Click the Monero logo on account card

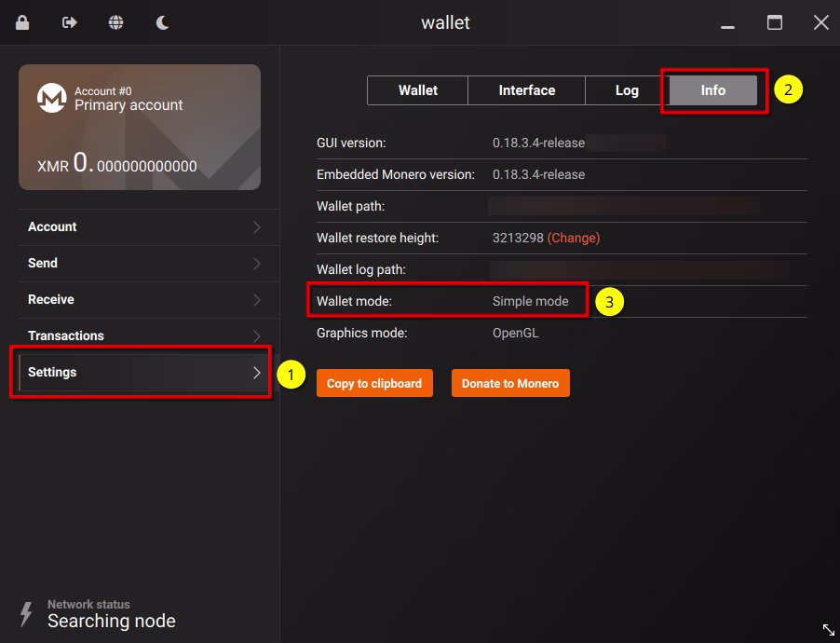click(51, 98)
